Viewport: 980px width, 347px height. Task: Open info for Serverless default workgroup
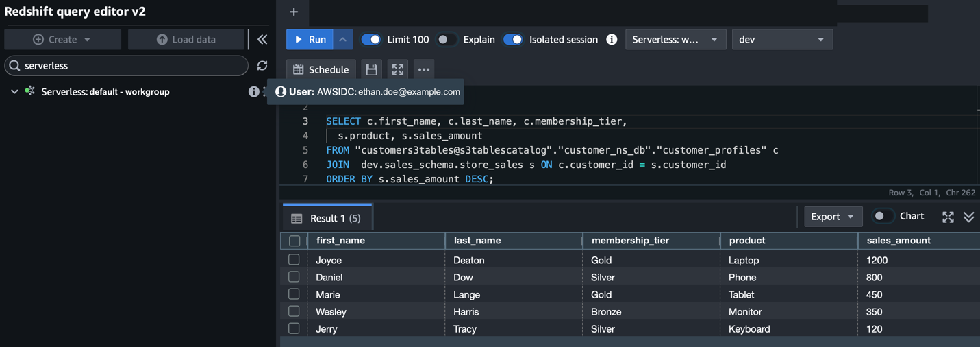pyautogui.click(x=253, y=91)
